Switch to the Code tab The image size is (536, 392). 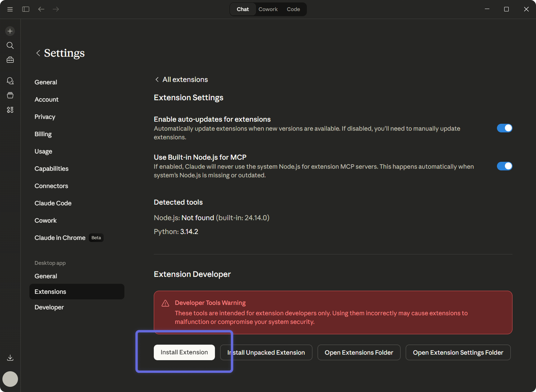(x=293, y=9)
